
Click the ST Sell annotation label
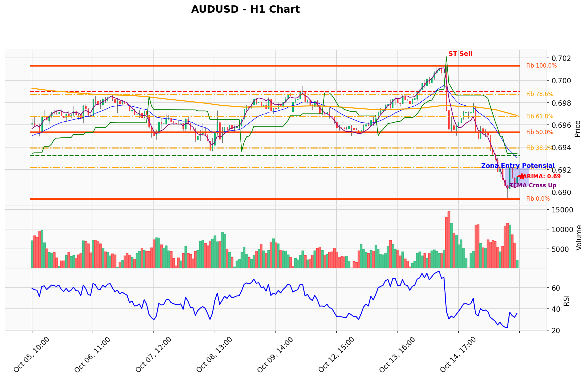pyautogui.click(x=460, y=54)
